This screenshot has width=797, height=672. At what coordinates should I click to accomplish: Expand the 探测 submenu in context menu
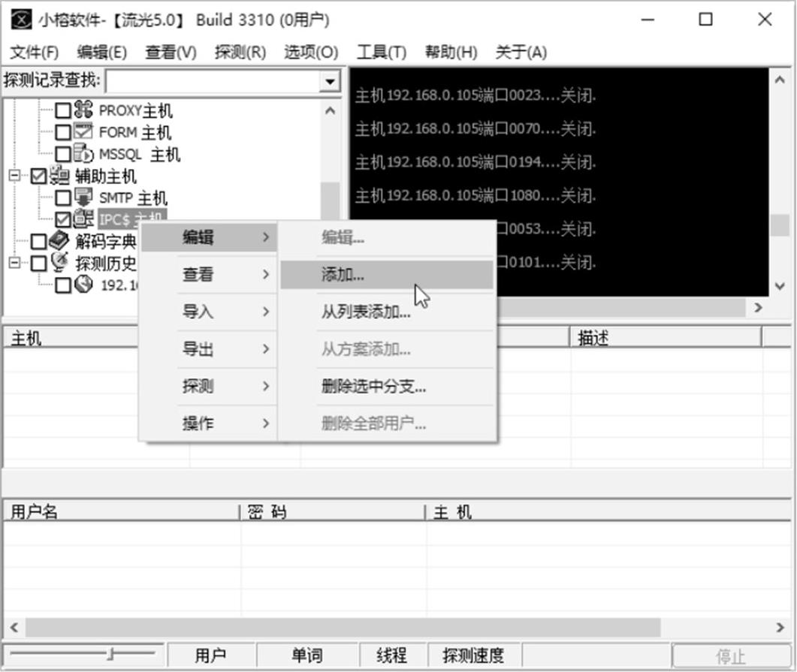click(209, 386)
